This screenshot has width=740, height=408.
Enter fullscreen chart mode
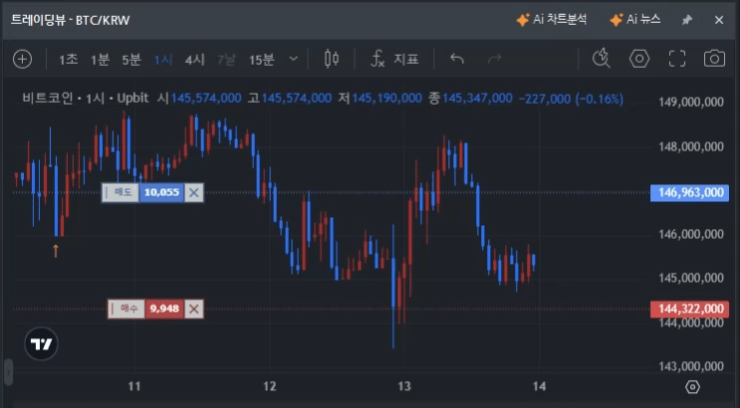point(677,59)
